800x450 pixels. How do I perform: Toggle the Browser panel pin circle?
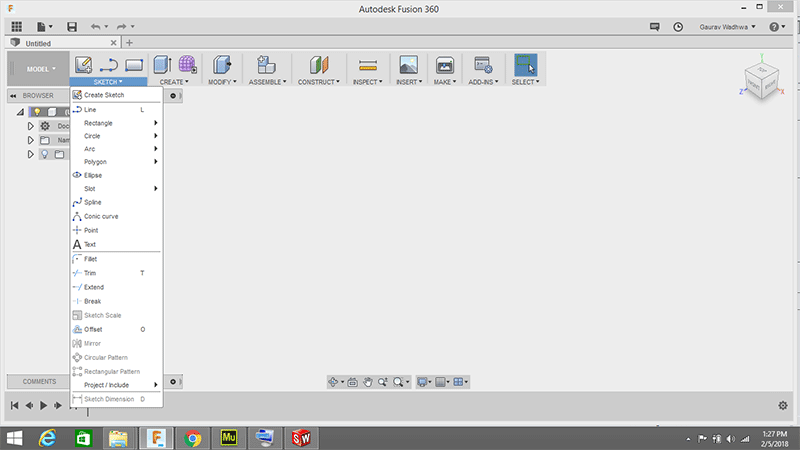click(173, 95)
